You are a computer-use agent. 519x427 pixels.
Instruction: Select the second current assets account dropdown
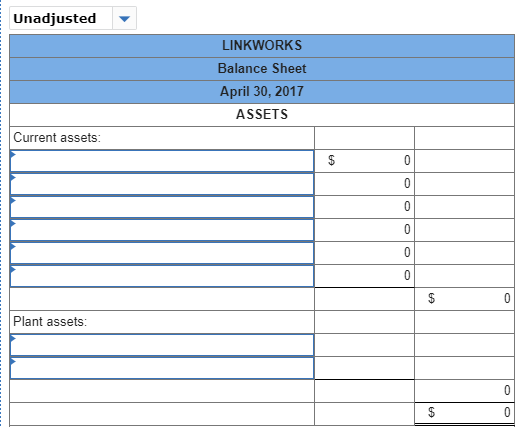click(x=162, y=184)
